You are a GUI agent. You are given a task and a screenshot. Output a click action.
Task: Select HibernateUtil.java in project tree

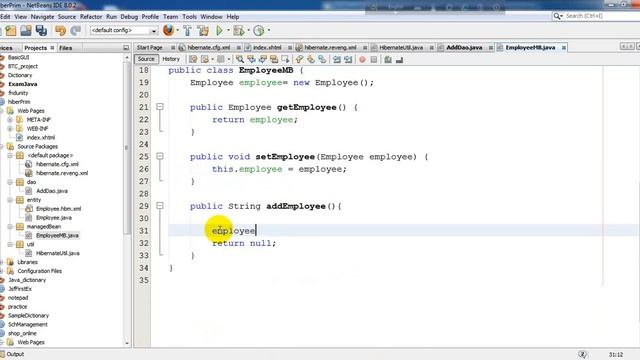point(58,253)
